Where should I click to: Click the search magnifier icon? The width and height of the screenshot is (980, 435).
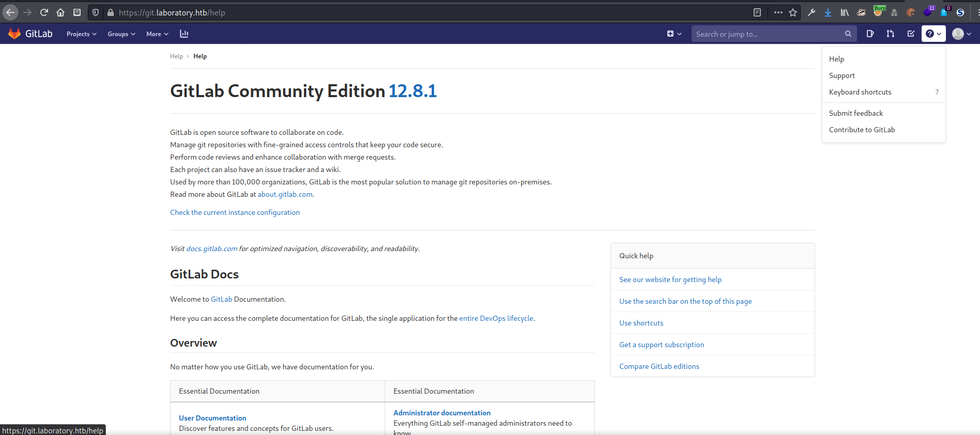click(848, 34)
